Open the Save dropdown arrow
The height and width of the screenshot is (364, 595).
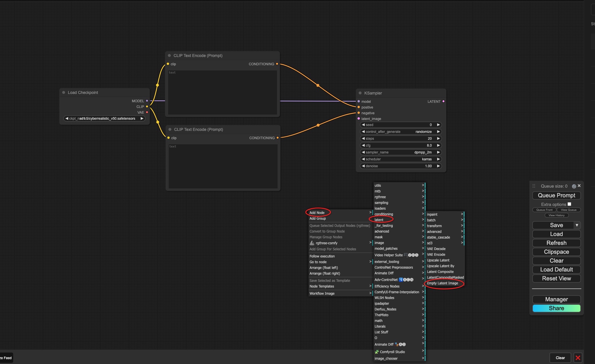[577, 225]
